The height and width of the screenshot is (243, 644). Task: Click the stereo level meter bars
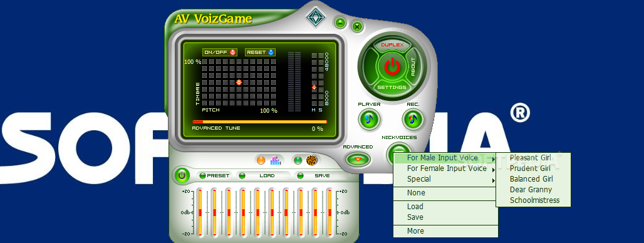[294, 81]
